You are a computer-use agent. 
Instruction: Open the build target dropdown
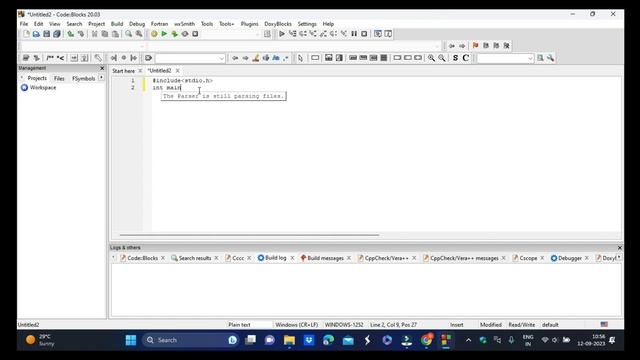pyautogui.click(x=231, y=34)
